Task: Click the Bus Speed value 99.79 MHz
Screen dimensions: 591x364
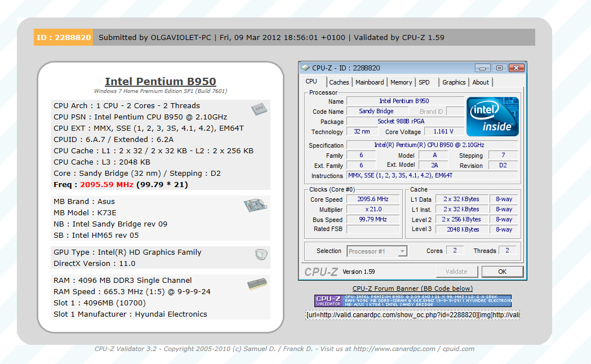Action: [373, 219]
